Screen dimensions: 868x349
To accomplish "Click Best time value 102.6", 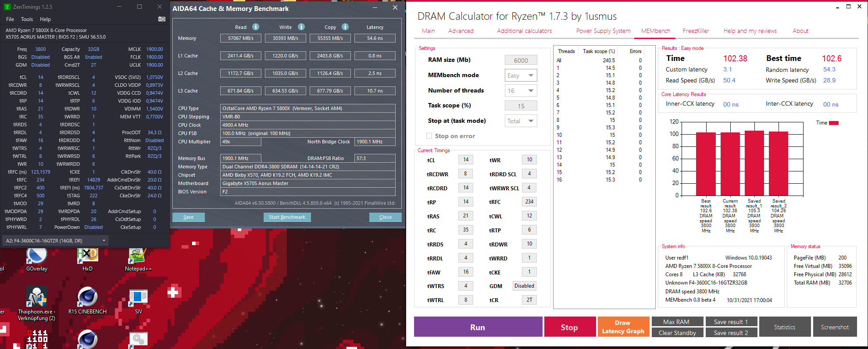I will (x=832, y=58).
